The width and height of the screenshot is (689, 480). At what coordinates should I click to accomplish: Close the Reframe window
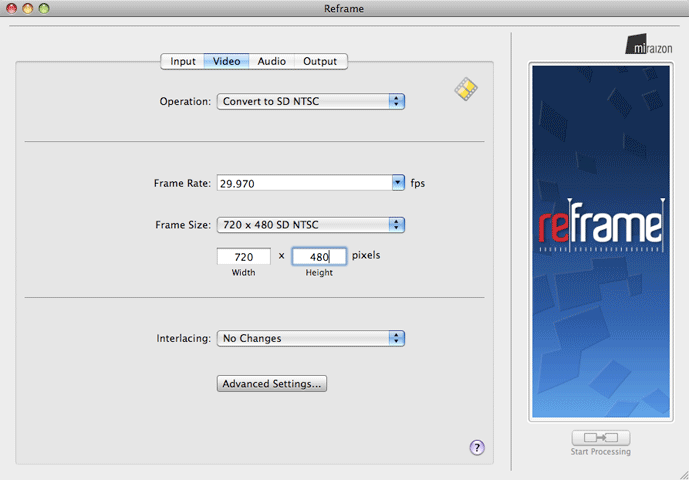coord(12,8)
